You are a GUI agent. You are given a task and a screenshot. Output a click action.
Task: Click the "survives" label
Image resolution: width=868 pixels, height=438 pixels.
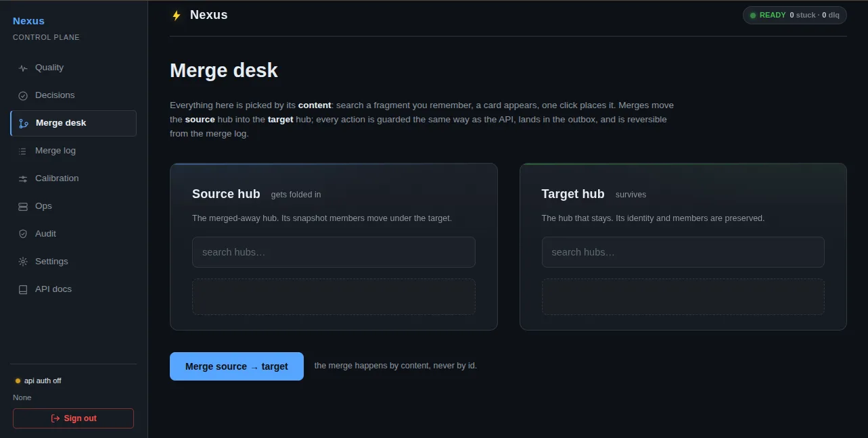point(631,195)
